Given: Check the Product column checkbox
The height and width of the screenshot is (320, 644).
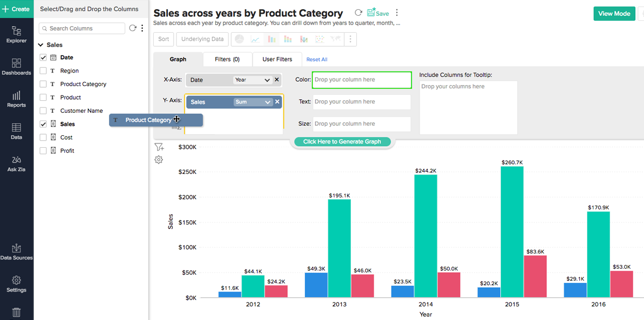Looking at the screenshot, I should [43, 98].
